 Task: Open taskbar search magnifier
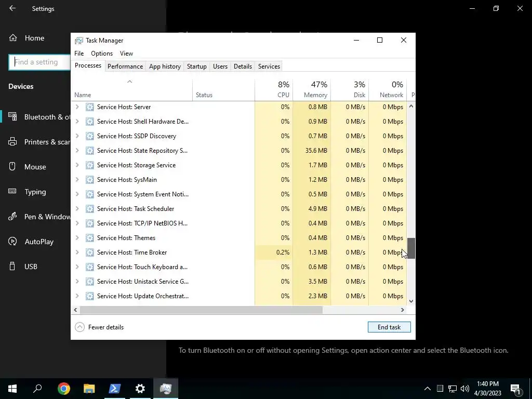[37, 389]
